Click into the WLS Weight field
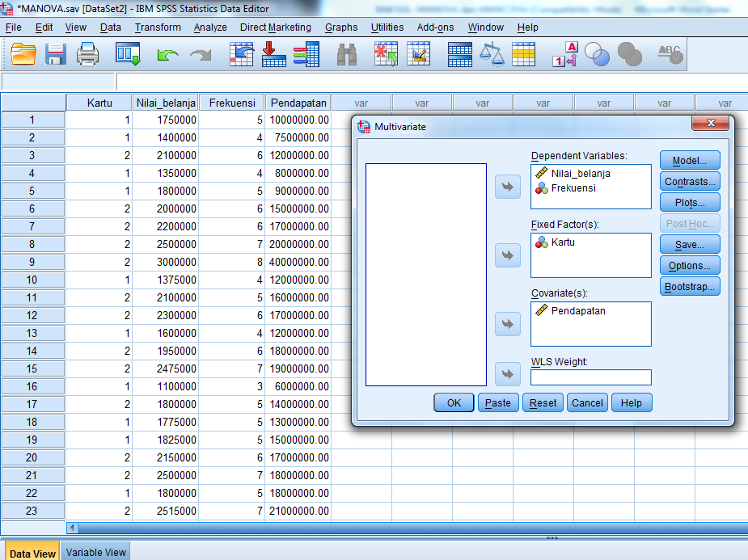This screenshot has height=560, width=748. point(590,377)
